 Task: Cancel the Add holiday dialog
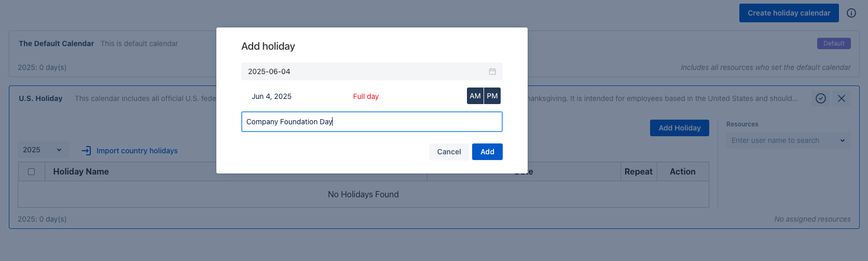449,152
